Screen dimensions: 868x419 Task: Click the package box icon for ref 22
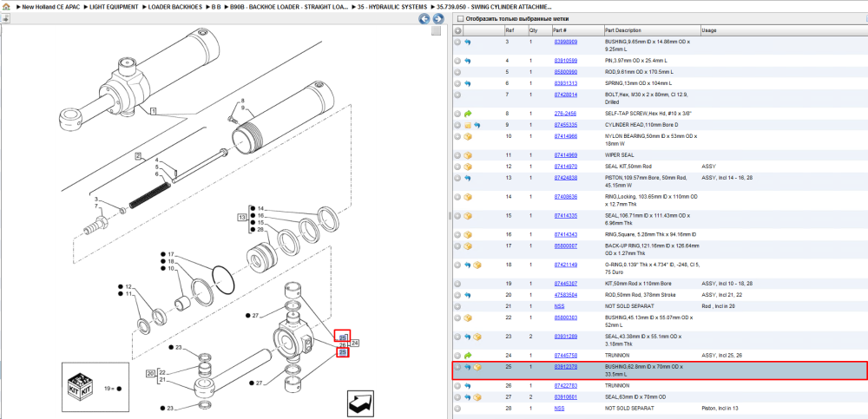click(x=467, y=318)
